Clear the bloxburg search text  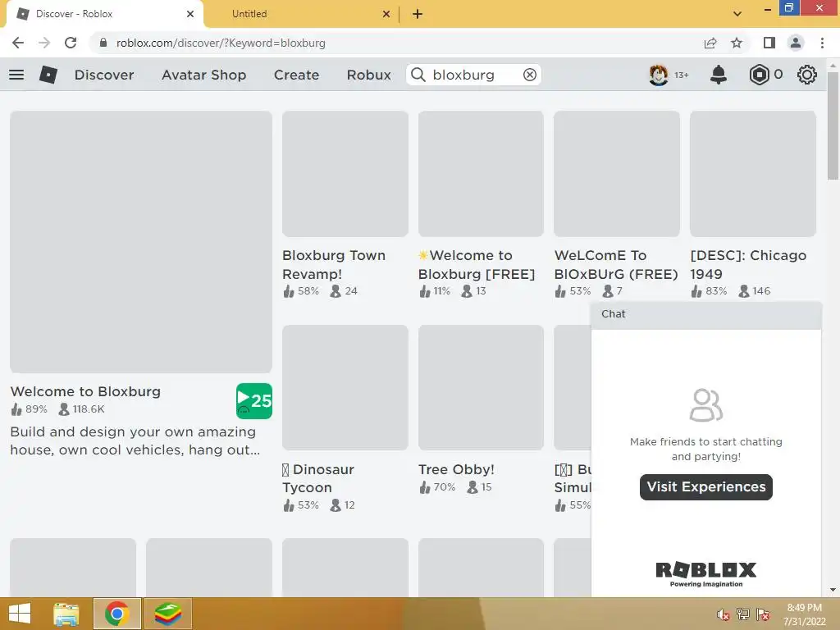(529, 75)
